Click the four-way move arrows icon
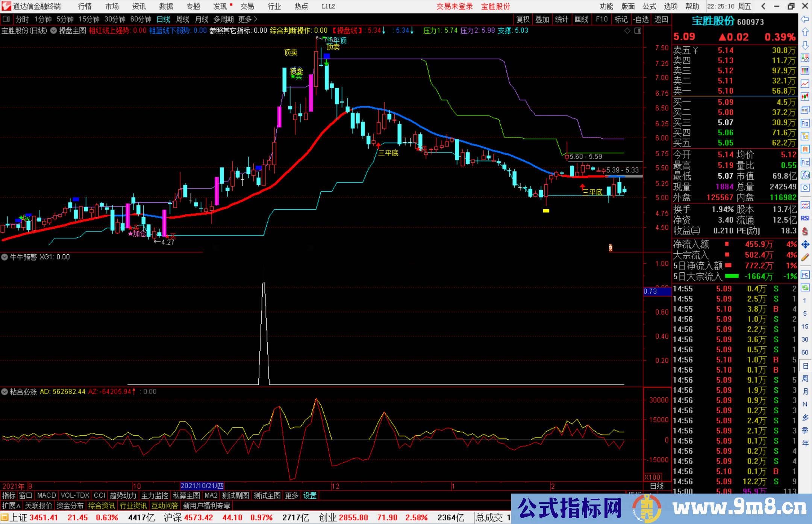Viewport: 812px width, 524px height. [805, 245]
